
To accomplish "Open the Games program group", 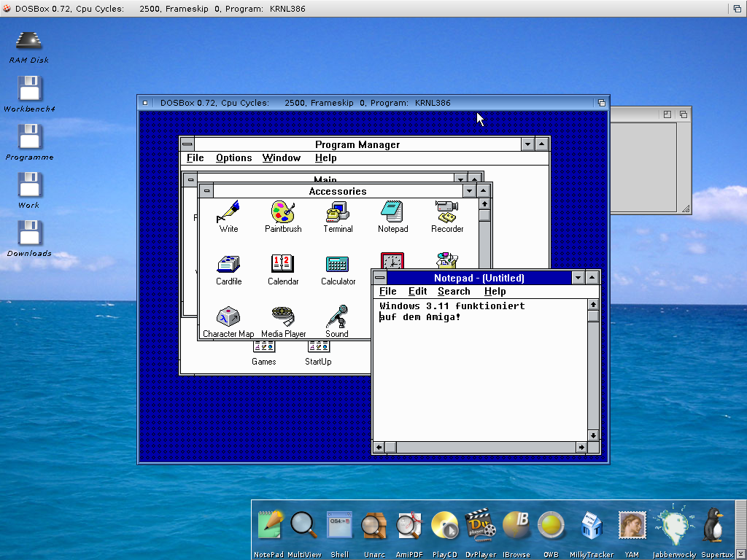I will (263, 348).
